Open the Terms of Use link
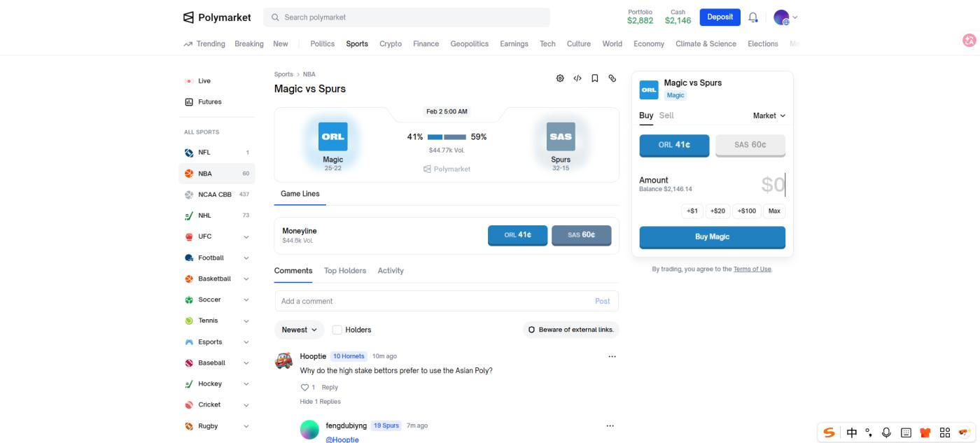Image resolution: width=980 pixels, height=443 pixels. (752, 269)
